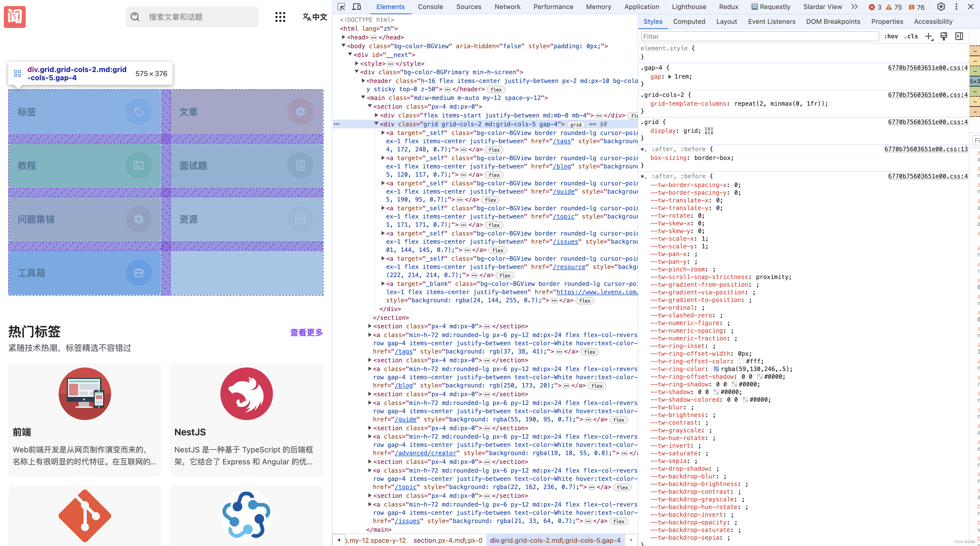
Task: Click the inspect element picker icon
Action: click(x=341, y=7)
